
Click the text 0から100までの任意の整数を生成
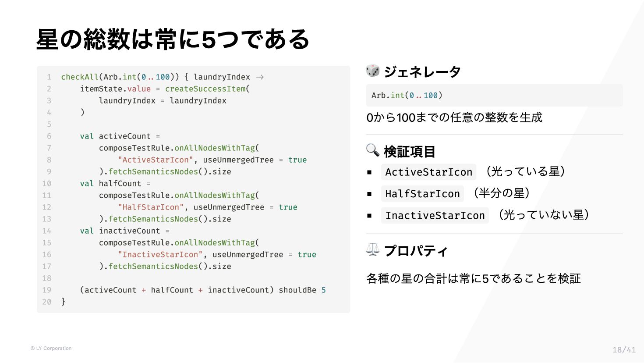click(x=454, y=117)
